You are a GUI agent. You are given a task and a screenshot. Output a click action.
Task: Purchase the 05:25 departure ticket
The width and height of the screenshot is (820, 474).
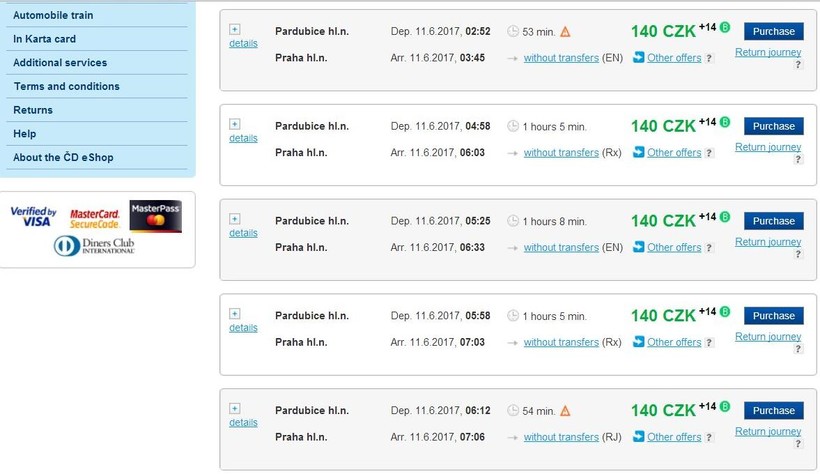(x=773, y=221)
